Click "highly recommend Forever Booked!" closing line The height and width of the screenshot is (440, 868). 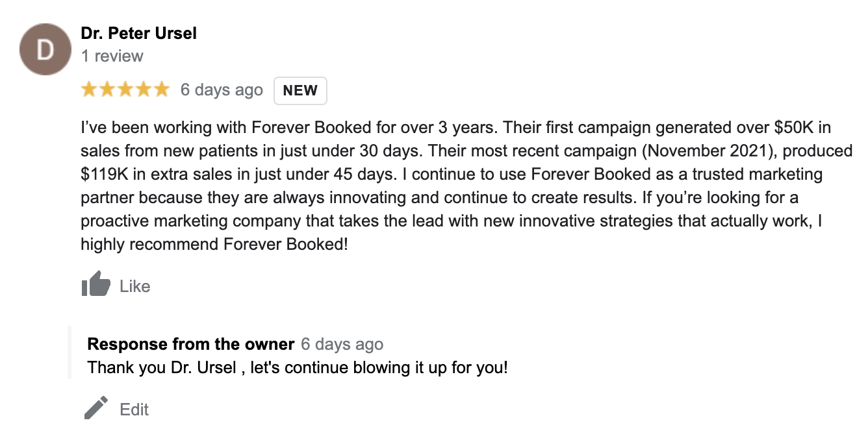(214, 245)
